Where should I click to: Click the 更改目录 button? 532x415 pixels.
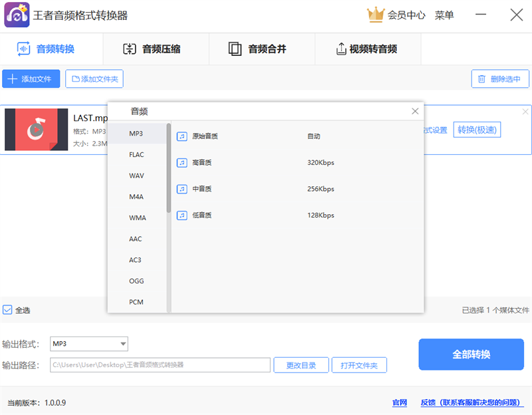(301, 365)
